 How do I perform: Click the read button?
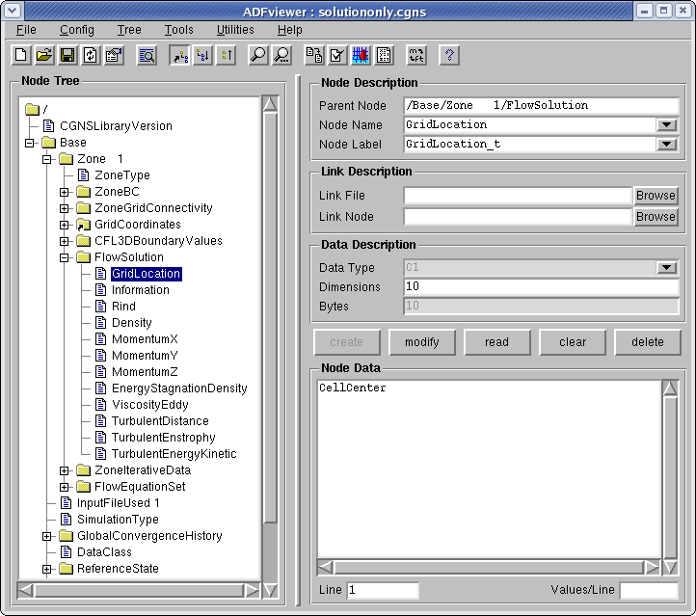[497, 342]
